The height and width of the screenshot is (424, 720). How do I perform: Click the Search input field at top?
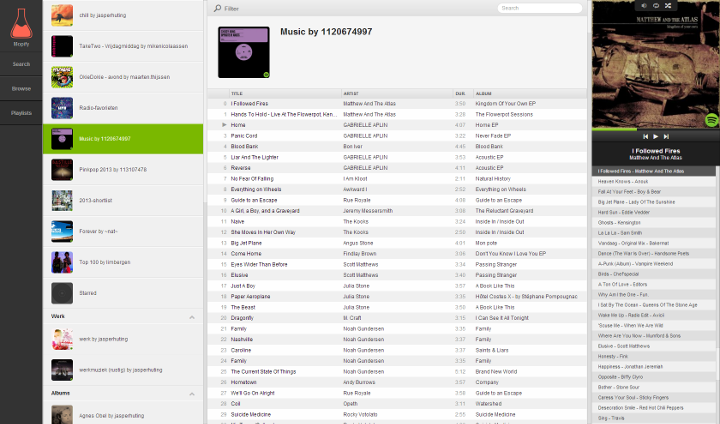[540, 8]
